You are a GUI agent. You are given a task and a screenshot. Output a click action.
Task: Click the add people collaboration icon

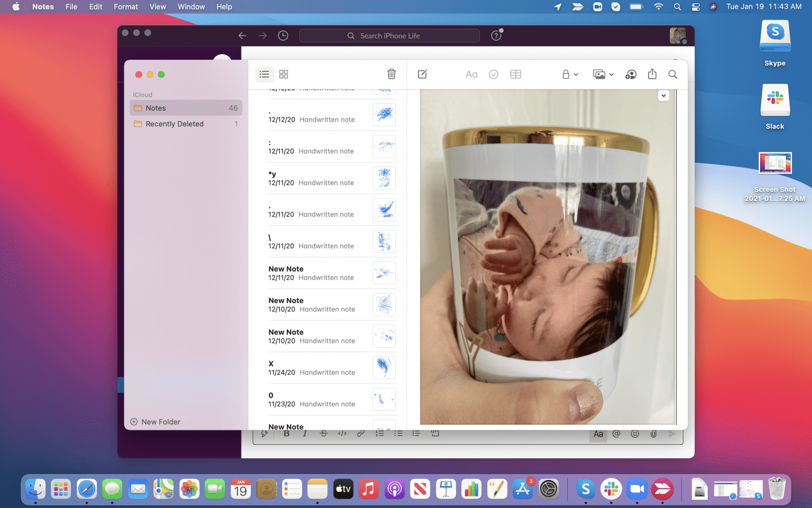631,74
